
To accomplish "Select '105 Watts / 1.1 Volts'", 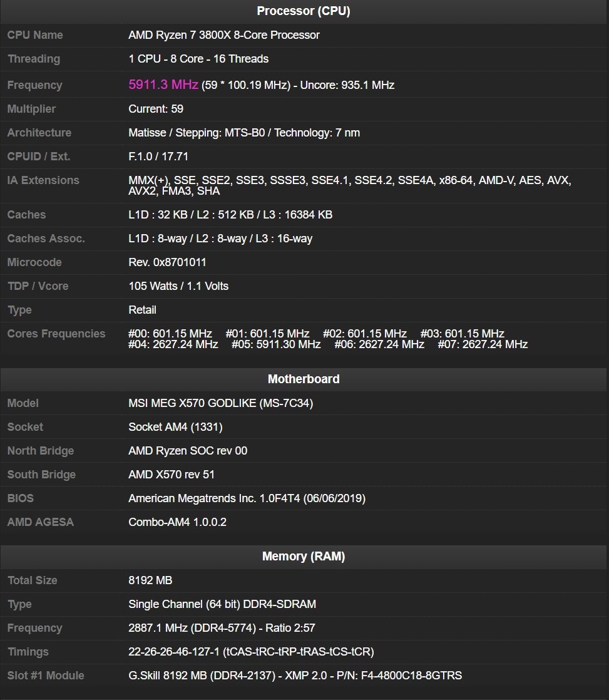I will pos(178,286).
